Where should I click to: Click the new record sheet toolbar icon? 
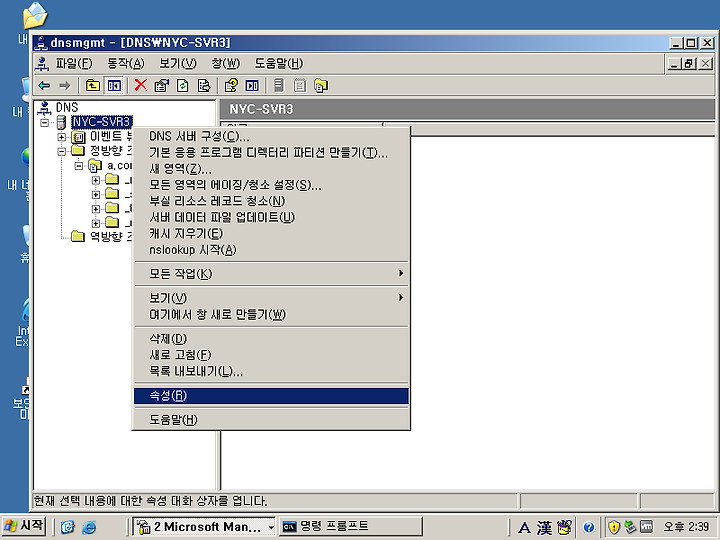[300, 85]
